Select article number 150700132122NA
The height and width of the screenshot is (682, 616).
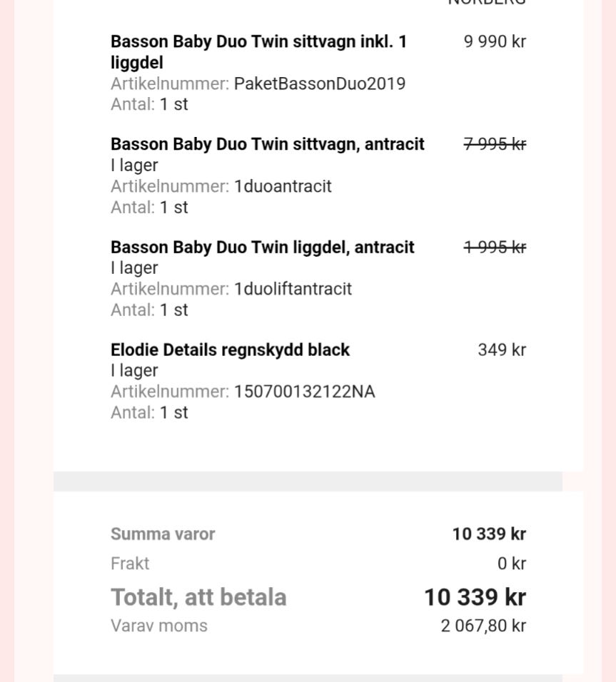(304, 392)
